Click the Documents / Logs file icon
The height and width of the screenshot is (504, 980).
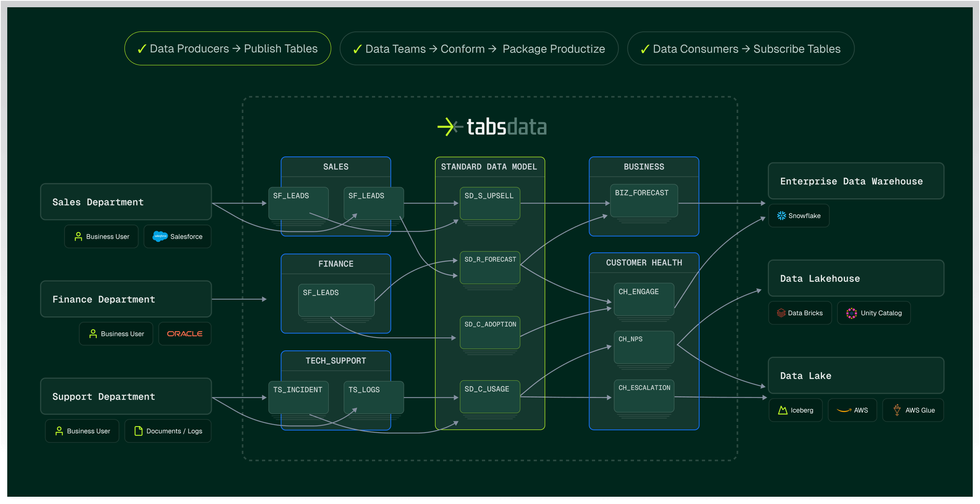coord(138,431)
